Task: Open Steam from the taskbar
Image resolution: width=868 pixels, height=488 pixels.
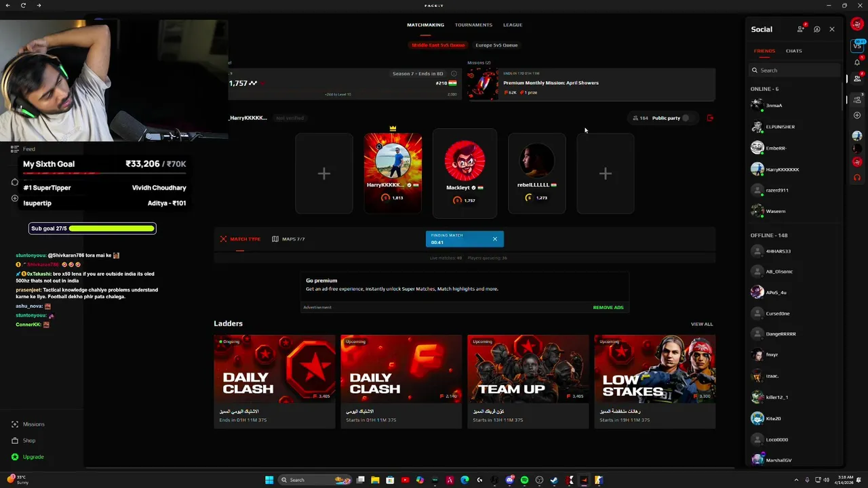Action: 554,480
